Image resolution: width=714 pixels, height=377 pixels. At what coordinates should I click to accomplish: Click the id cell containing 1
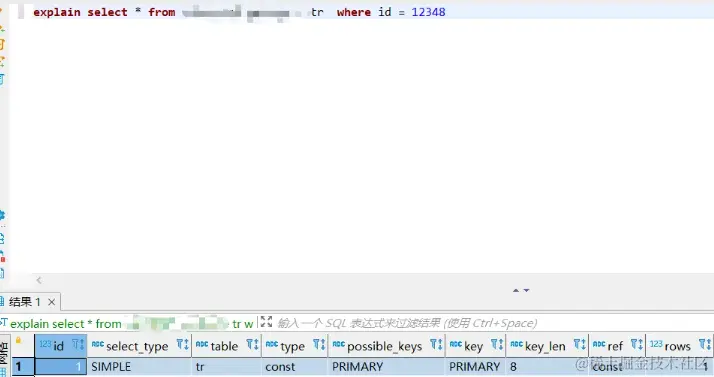point(61,367)
